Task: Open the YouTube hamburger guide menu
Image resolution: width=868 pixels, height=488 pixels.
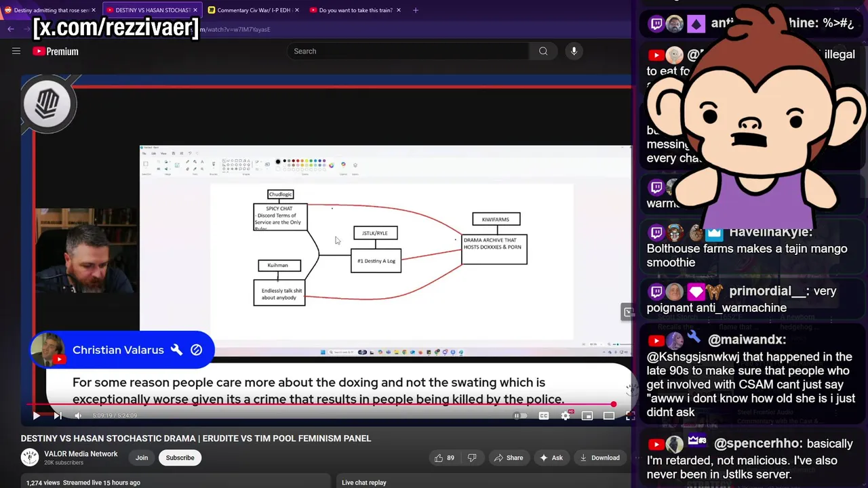Action: [x=16, y=51]
